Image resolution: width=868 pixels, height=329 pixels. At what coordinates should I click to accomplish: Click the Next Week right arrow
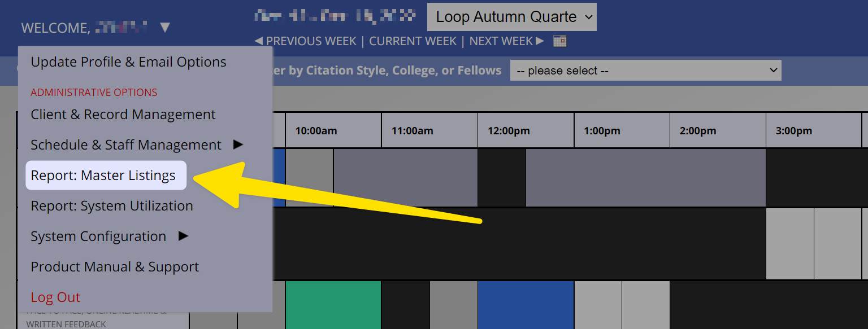(x=540, y=41)
